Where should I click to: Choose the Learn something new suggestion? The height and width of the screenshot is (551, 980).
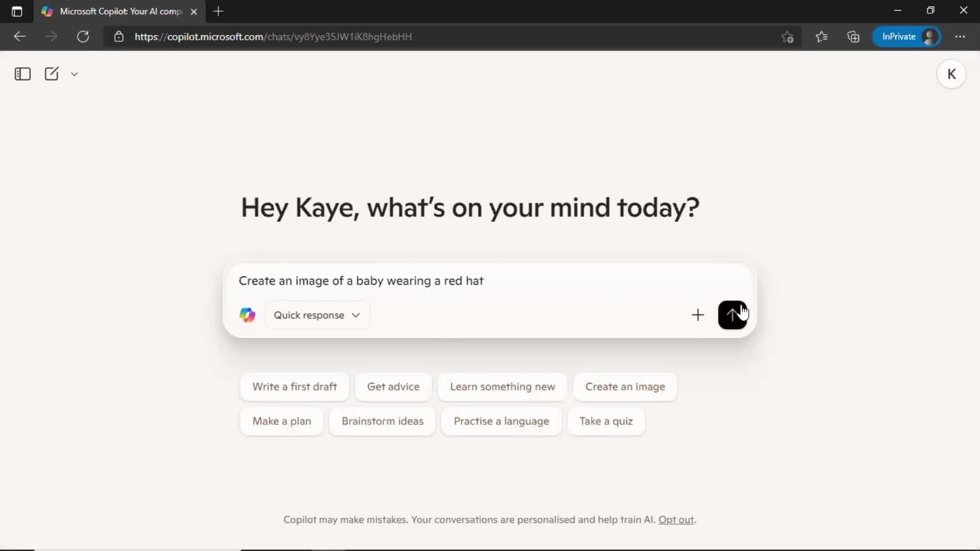click(502, 387)
